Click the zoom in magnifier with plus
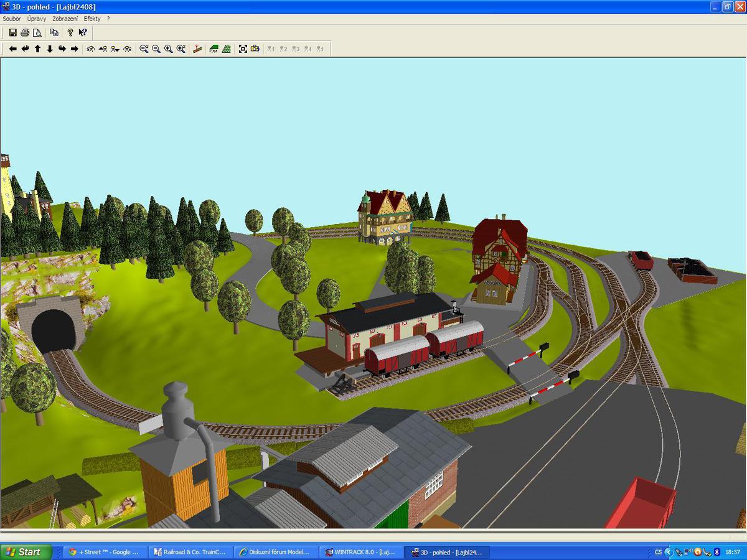747x560 pixels. (x=169, y=49)
